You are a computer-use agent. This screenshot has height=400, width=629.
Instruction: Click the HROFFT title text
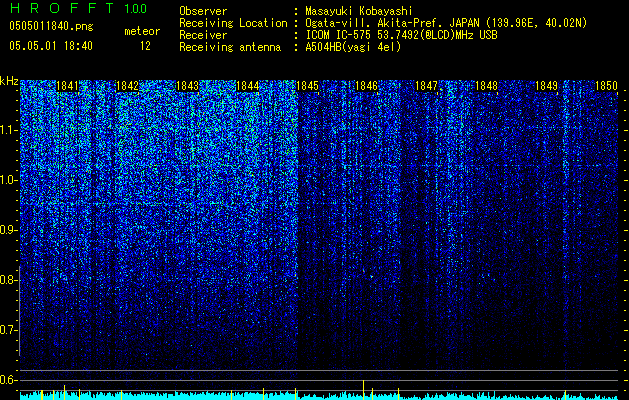62,8
